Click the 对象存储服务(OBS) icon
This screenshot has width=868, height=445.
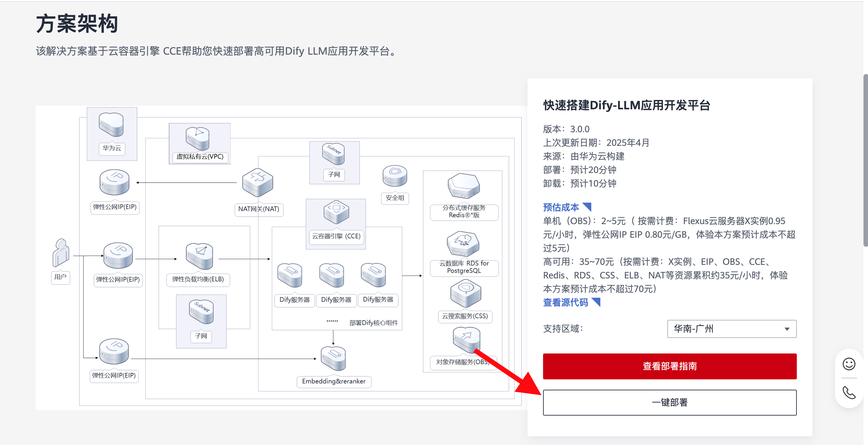tap(466, 340)
